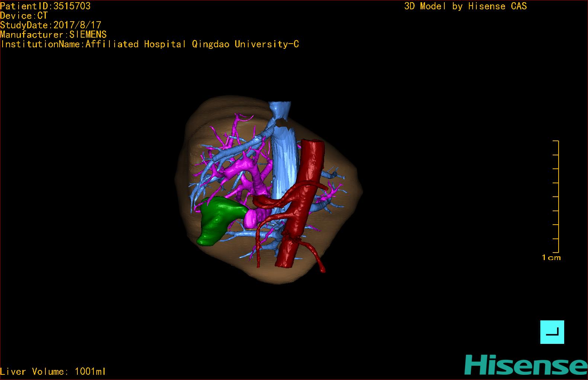Click the '3D Model by Hisense CAS' text
Image resolution: width=588 pixels, height=380 pixels.
466,6
